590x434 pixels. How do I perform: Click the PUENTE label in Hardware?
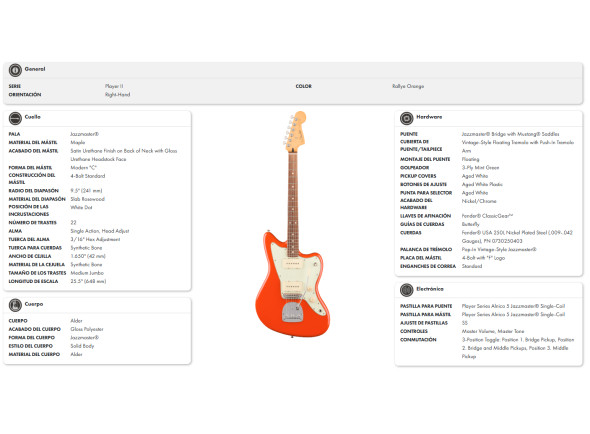409,134
